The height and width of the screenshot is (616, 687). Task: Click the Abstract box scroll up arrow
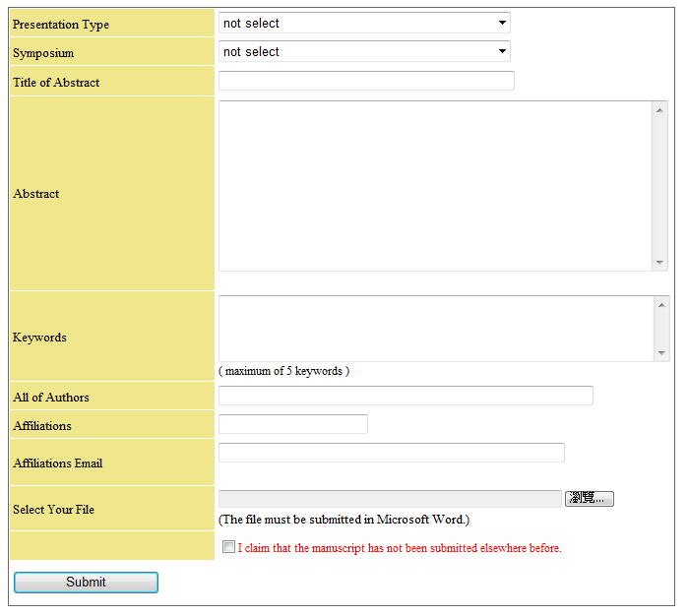point(660,108)
